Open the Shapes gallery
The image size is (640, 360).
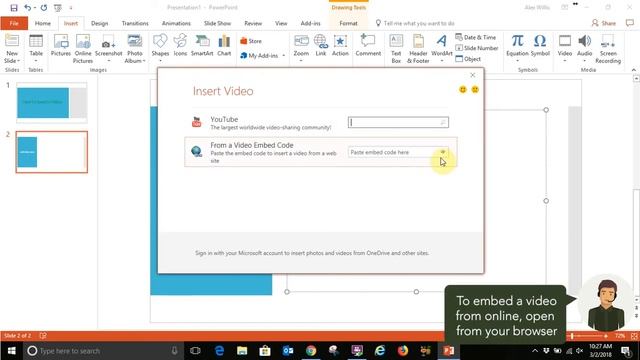click(x=160, y=49)
